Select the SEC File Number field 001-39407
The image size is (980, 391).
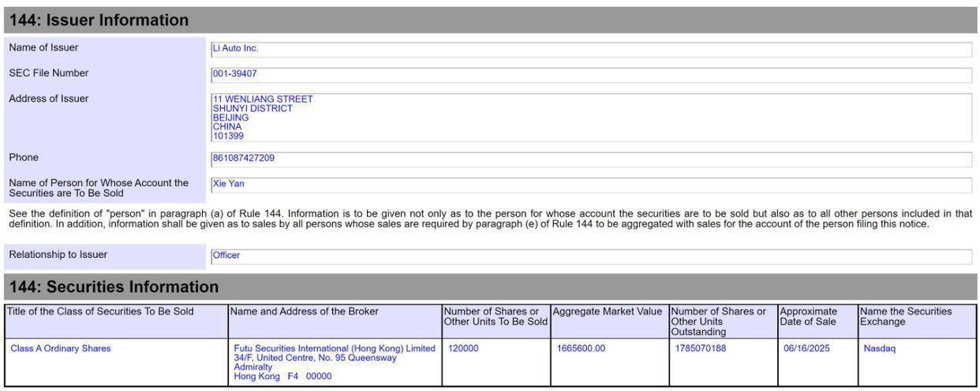pos(591,75)
